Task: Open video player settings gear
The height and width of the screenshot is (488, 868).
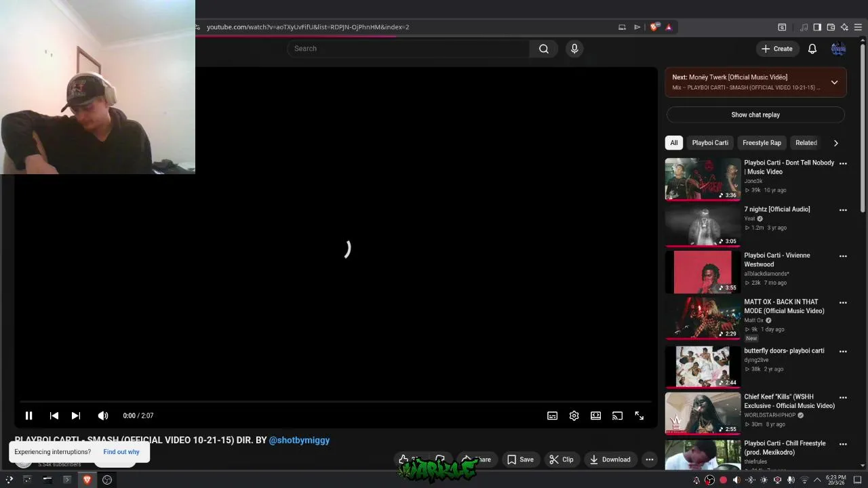Action: (x=574, y=415)
